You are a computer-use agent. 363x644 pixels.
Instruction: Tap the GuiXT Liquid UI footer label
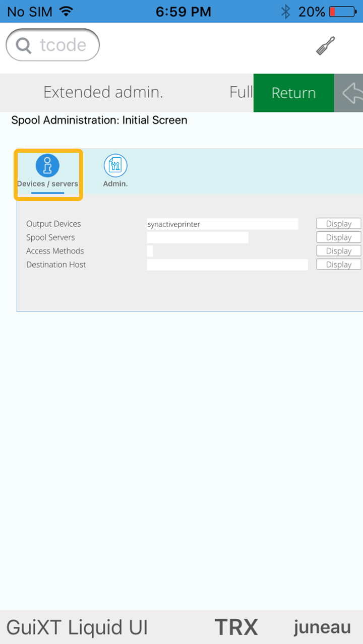(x=77, y=627)
